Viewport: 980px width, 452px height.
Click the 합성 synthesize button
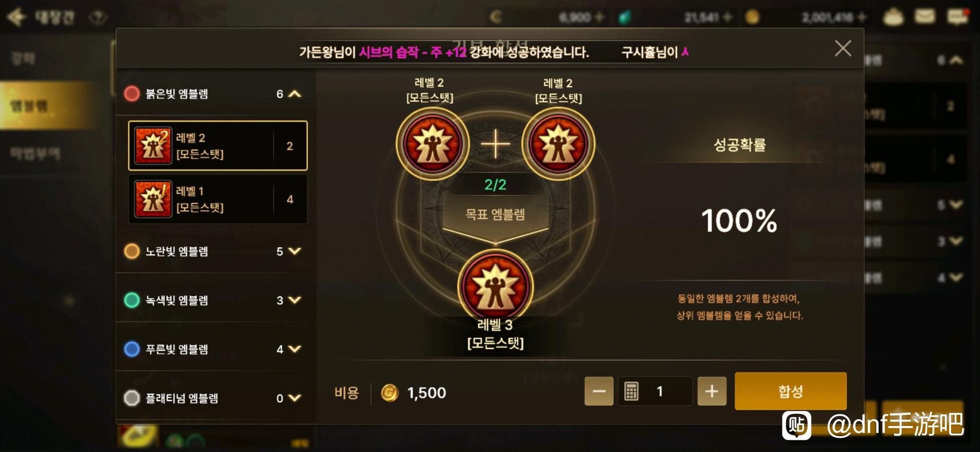coord(790,391)
